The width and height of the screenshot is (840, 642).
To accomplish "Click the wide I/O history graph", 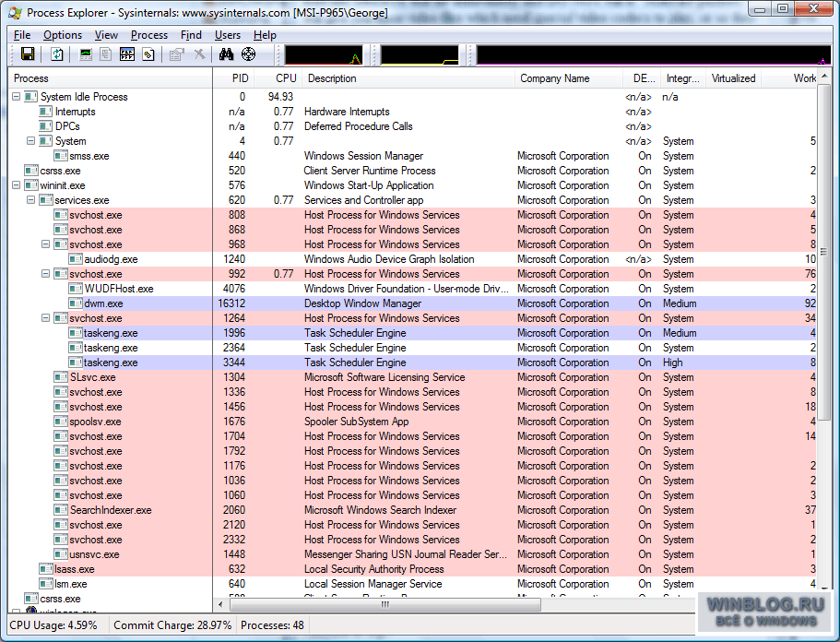I will (654, 55).
